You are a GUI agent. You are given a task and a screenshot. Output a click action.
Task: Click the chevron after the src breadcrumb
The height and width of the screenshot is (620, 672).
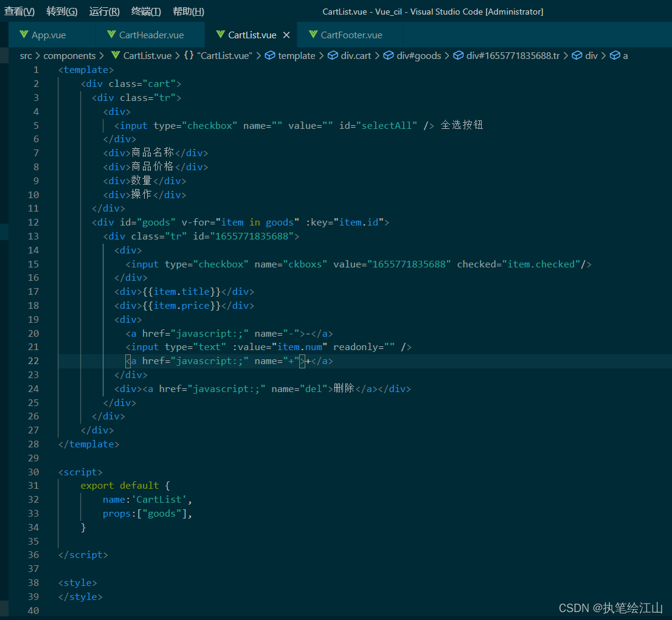(38, 56)
